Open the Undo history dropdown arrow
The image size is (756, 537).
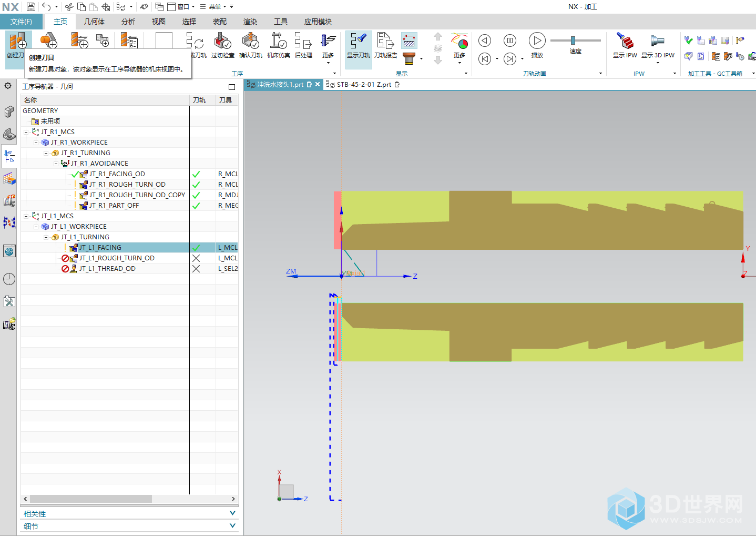tap(56, 7)
